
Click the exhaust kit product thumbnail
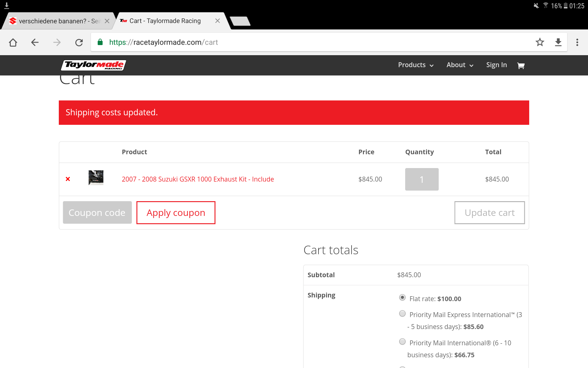click(96, 178)
